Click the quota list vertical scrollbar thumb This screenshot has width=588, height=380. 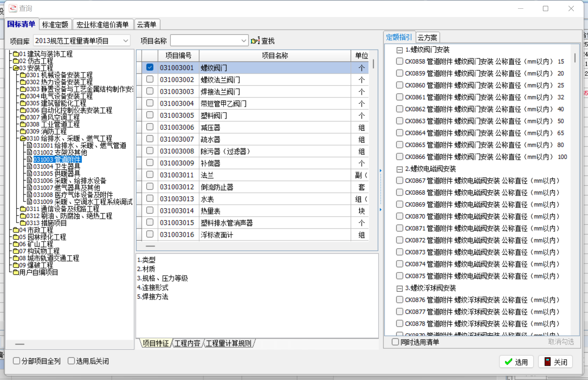pyautogui.click(x=575, y=58)
